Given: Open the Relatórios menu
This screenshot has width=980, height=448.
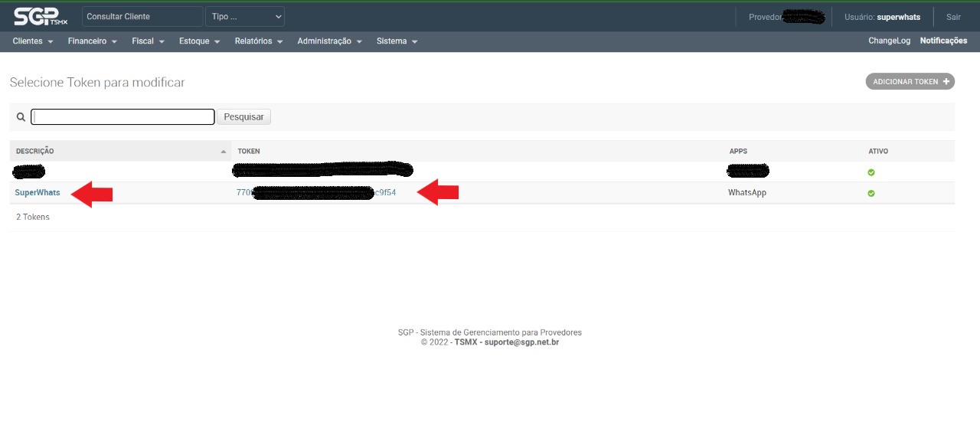Looking at the screenshot, I should (x=259, y=41).
